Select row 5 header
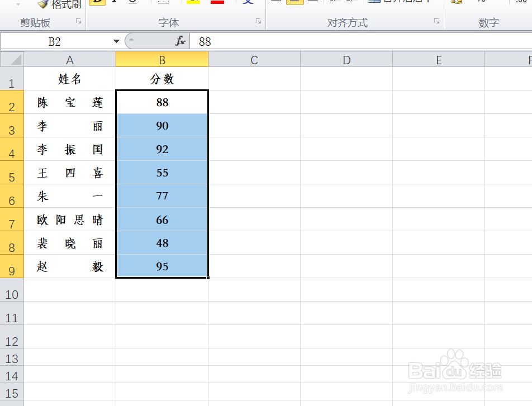Image resolution: width=532 pixels, height=406 pixels. [x=12, y=173]
